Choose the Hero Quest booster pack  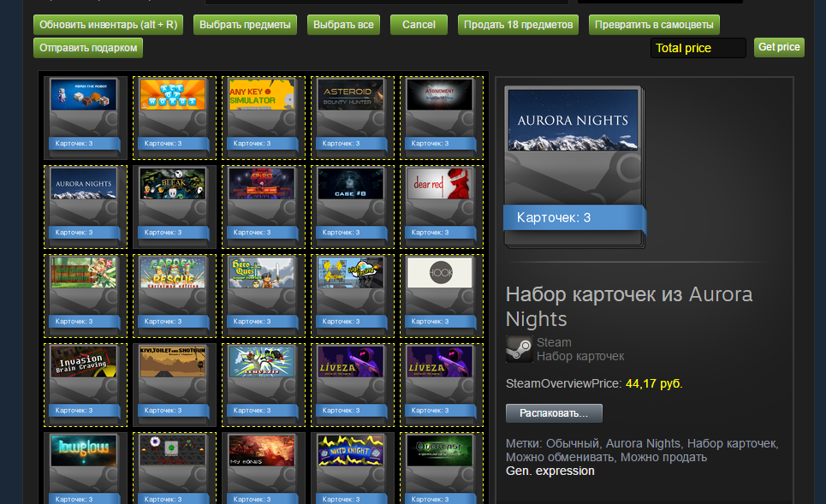[264, 296]
